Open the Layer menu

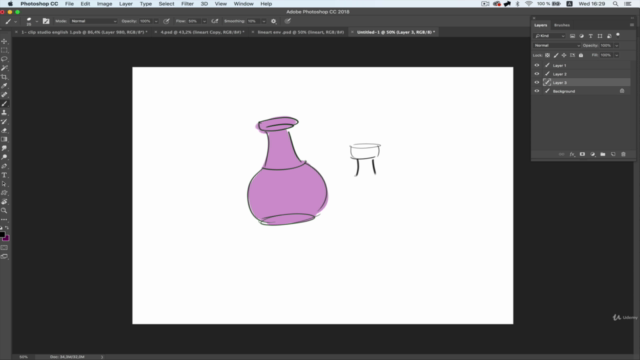coord(126,4)
